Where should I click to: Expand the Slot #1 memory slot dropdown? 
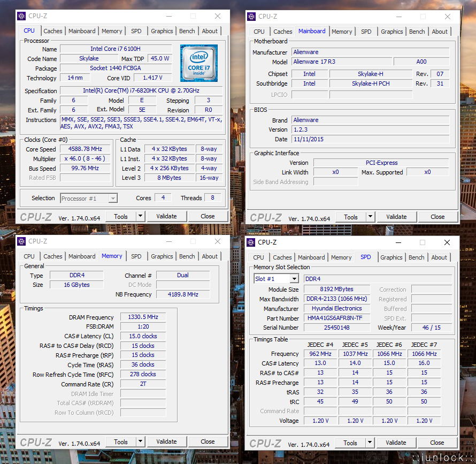(x=294, y=279)
